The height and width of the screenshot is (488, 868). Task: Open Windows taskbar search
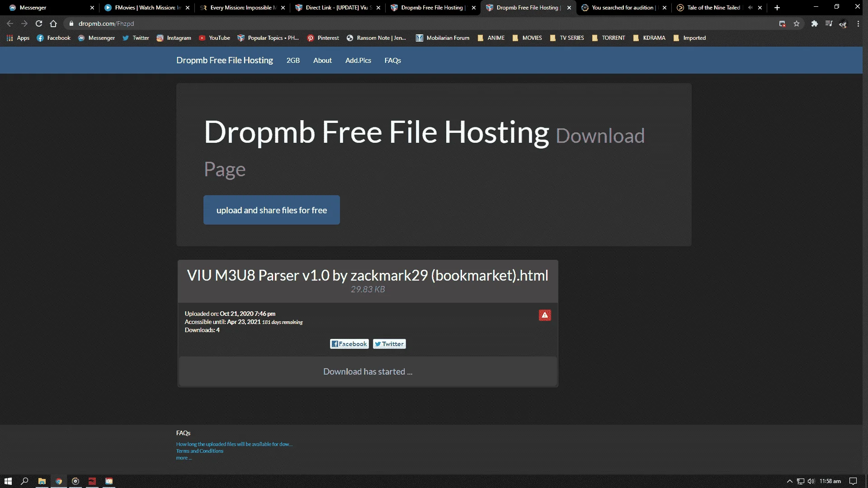click(25, 481)
